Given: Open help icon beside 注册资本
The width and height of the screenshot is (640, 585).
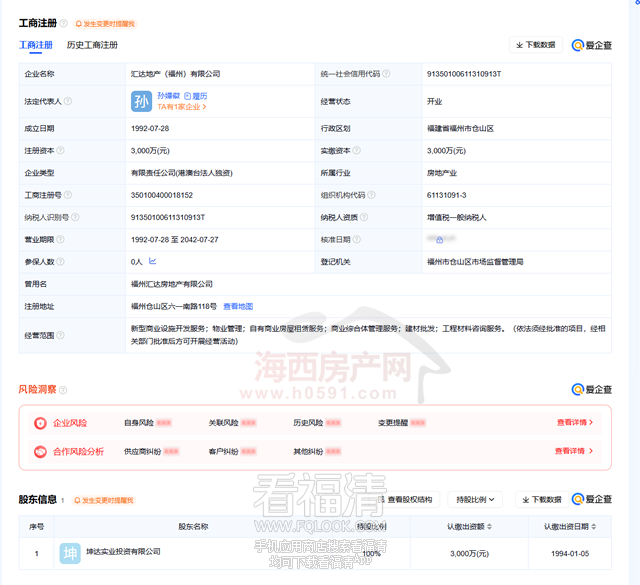Looking at the screenshot, I should tap(60, 150).
